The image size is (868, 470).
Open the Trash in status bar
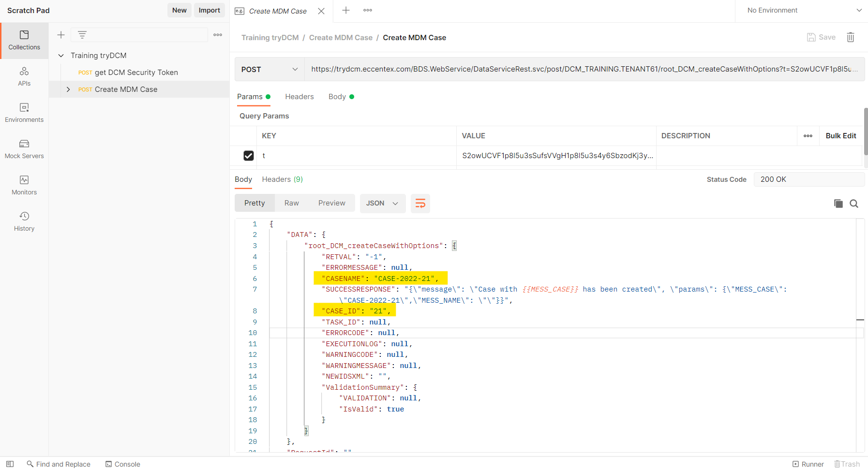[847, 464]
